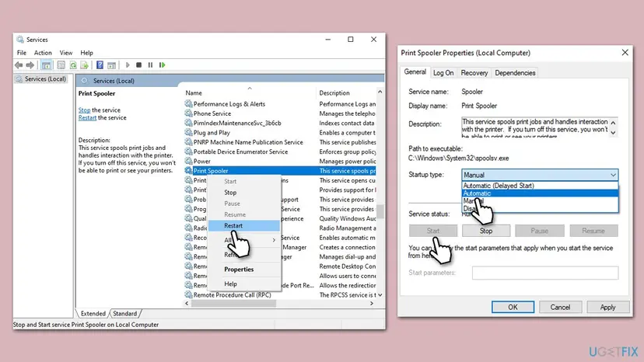
Task: Click Apply in Print Spooler Properties
Action: (608, 307)
